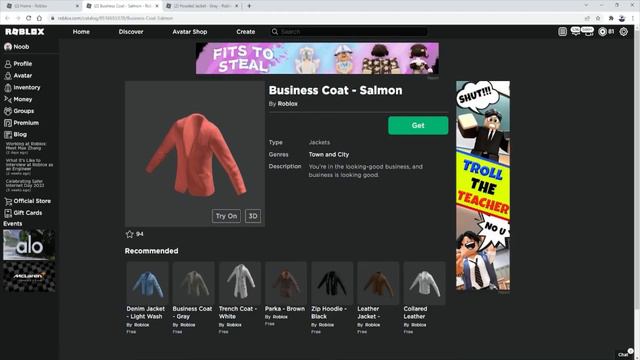Go to browser home page

click(x=39, y=18)
